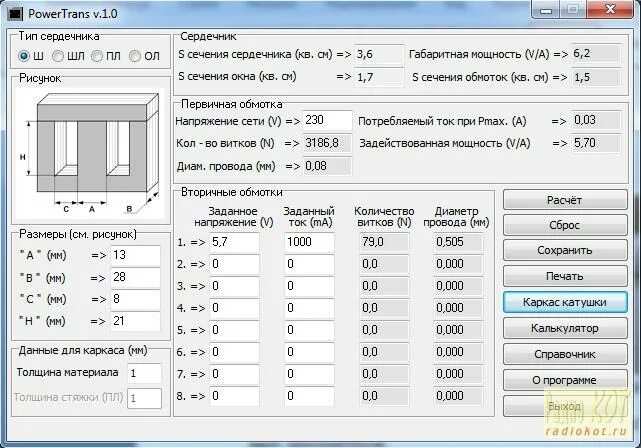Select the Ш core type radio button
The height and width of the screenshot is (448, 641).
click(x=24, y=56)
